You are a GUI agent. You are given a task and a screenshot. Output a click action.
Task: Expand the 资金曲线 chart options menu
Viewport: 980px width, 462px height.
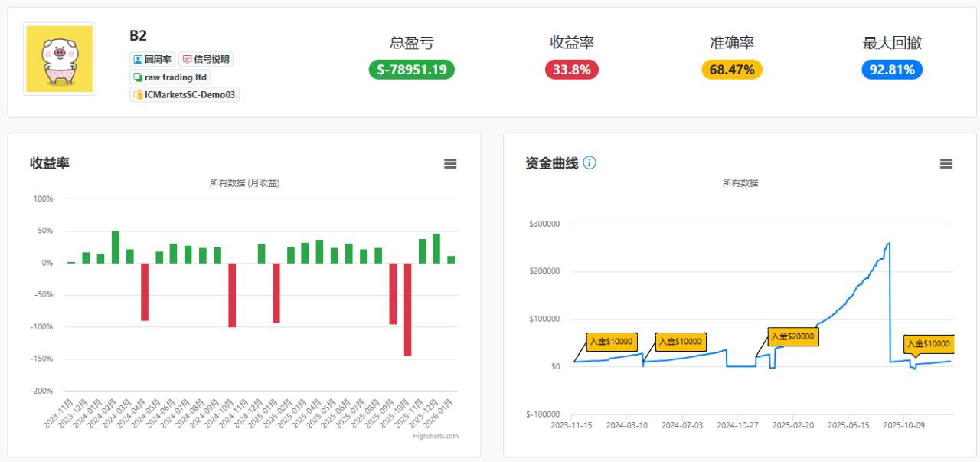[946, 163]
